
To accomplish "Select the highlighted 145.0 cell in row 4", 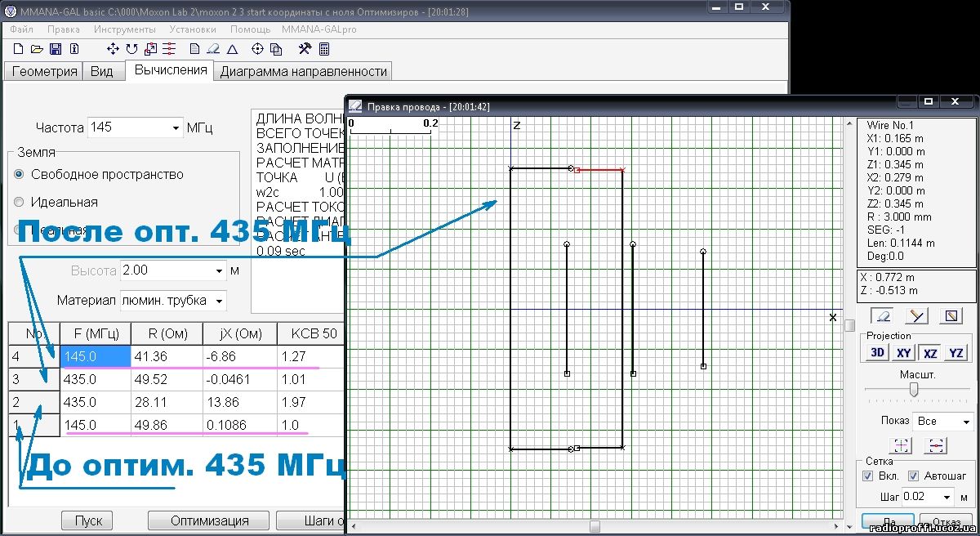I will 96,356.
